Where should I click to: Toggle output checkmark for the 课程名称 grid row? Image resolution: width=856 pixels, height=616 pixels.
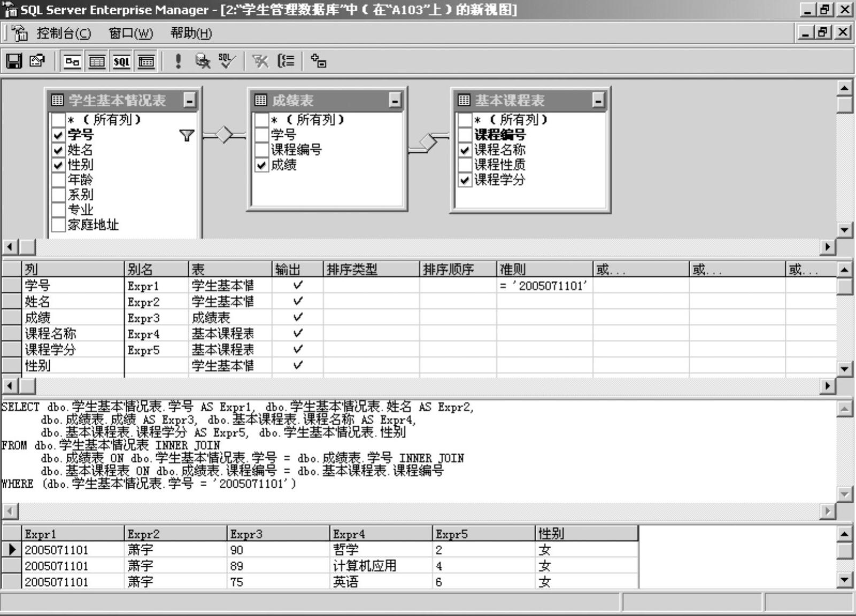pyautogui.click(x=298, y=333)
